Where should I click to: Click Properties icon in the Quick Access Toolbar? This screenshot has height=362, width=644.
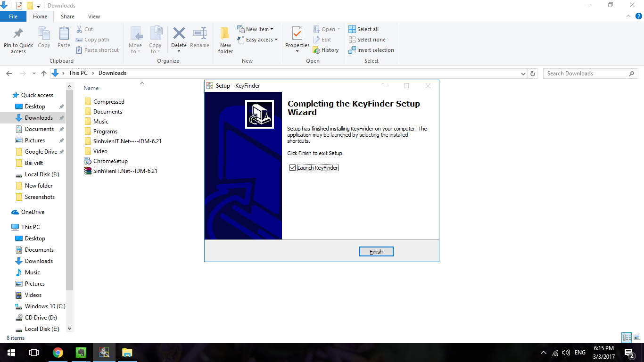19,6
